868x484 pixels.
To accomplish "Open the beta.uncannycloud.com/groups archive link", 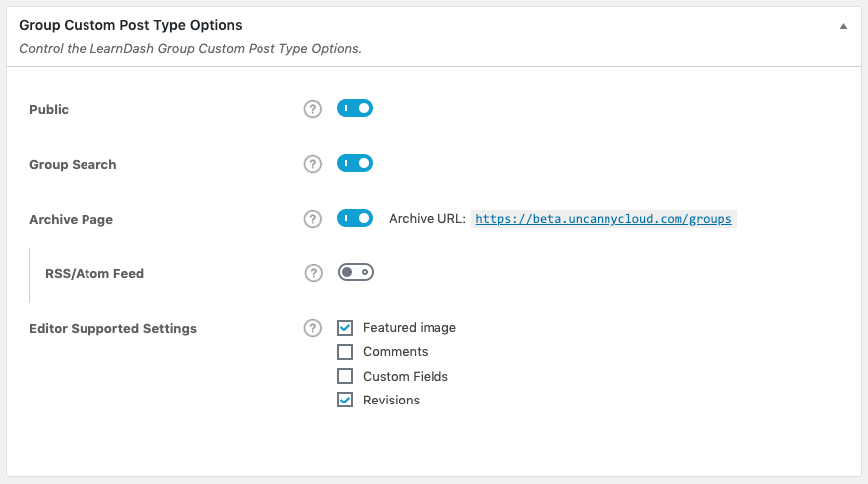I will click(x=604, y=219).
